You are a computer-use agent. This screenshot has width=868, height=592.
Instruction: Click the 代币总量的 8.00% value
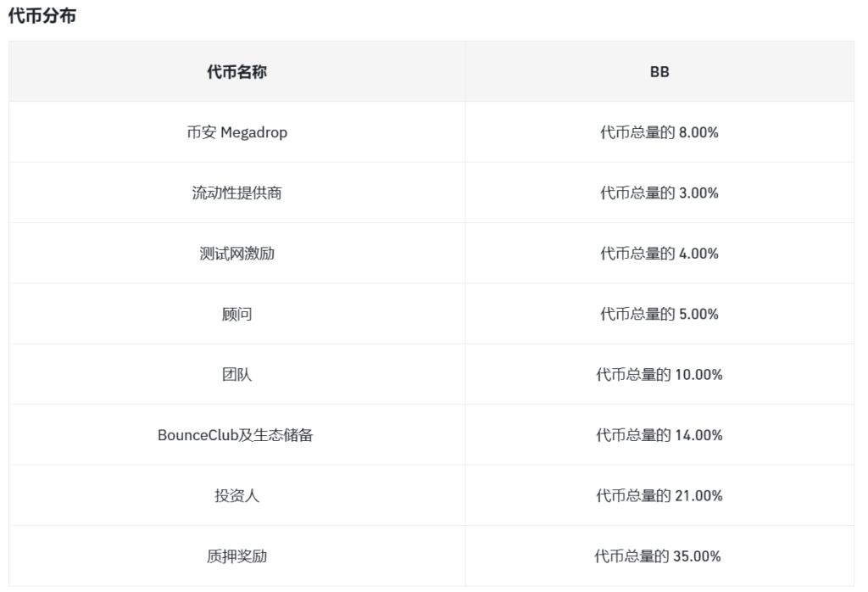pos(659,132)
